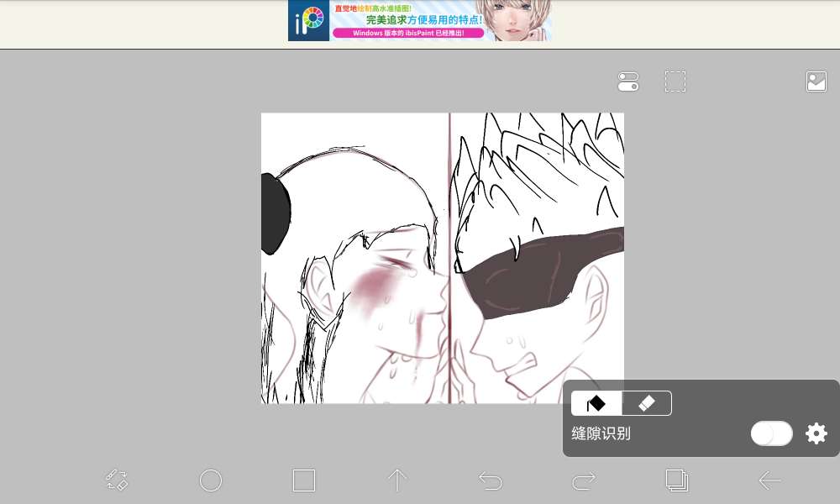Image resolution: width=840 pixels, height=504 pixels.
Task: Tap the up arrow in bottom toolbar
Action: click(x=396, y=480)
